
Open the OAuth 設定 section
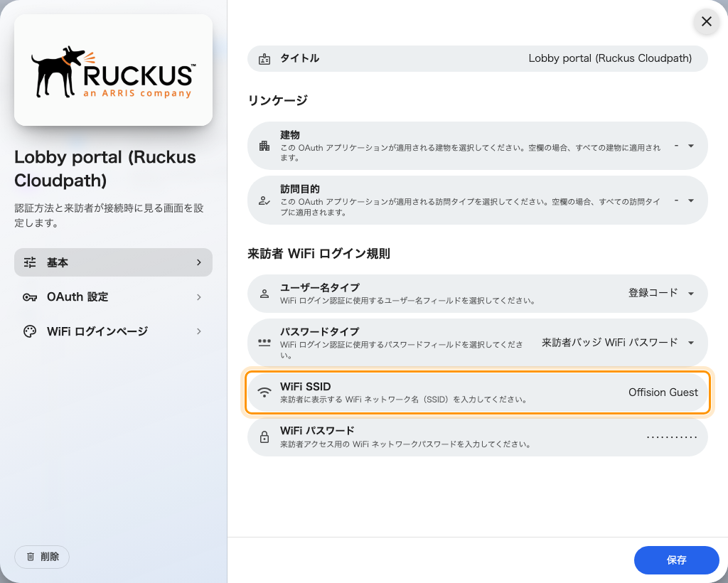pos(113,297)
